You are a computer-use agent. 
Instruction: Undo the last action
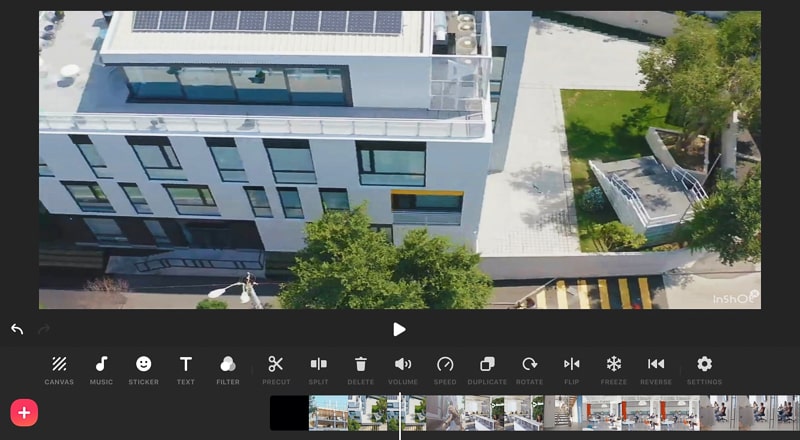pos(17,329)
